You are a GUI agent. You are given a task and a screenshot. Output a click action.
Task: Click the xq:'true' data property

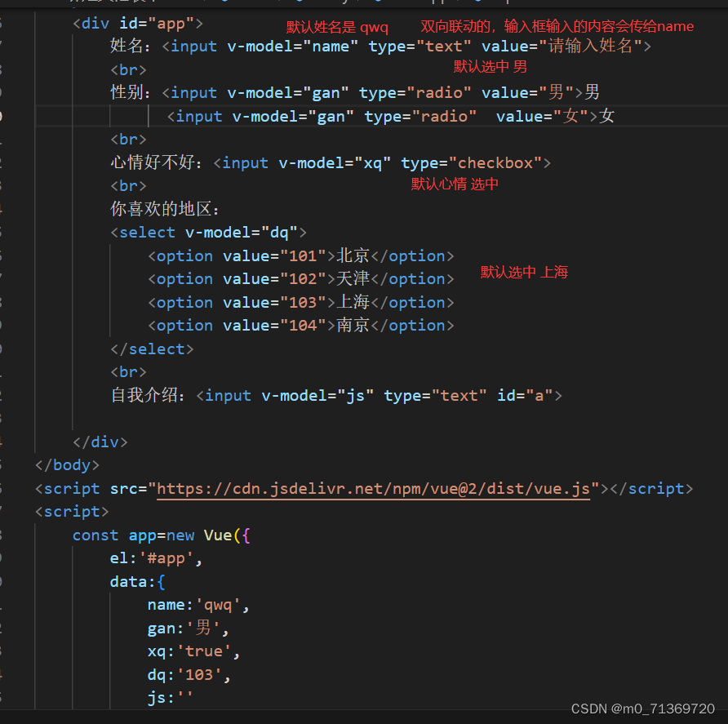pos(193,651)
